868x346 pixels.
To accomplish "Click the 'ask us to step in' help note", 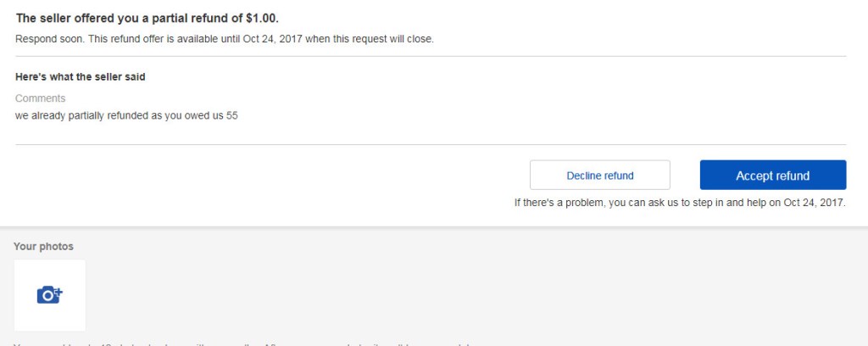I will click(x=680, y=203).
